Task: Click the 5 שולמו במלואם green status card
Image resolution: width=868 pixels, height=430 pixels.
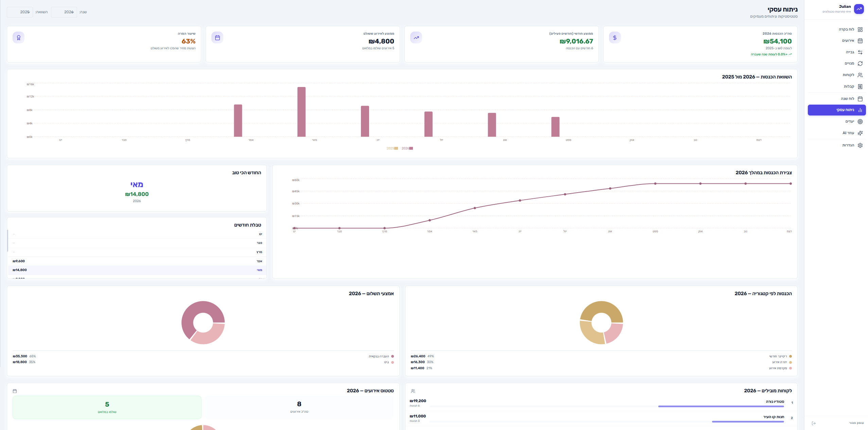Action: tap(107, 407)
